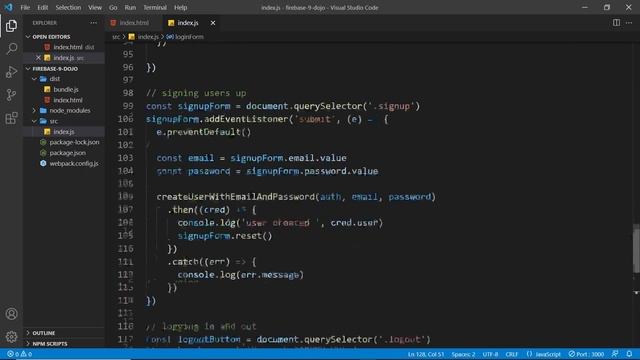Click createUserWithEmailAndPassword function call text
This screenshot has height=360, width=640.
[236, 197]
